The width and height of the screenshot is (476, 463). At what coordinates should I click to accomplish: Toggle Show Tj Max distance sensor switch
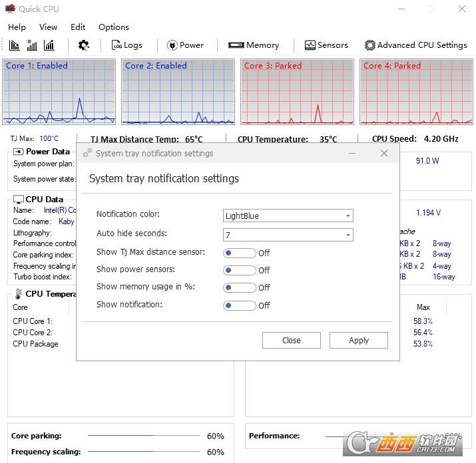click(240, 253)
